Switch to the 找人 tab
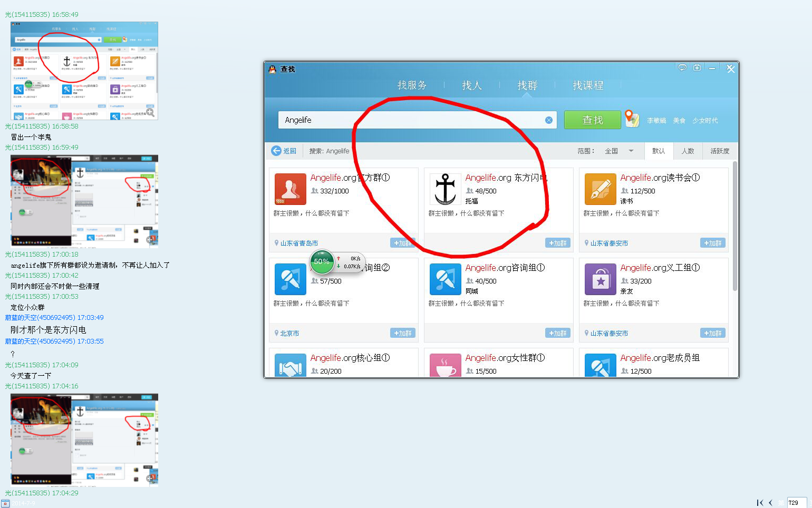Image resolution: width=812 pixels, height=508 pixels. point(471,85)
